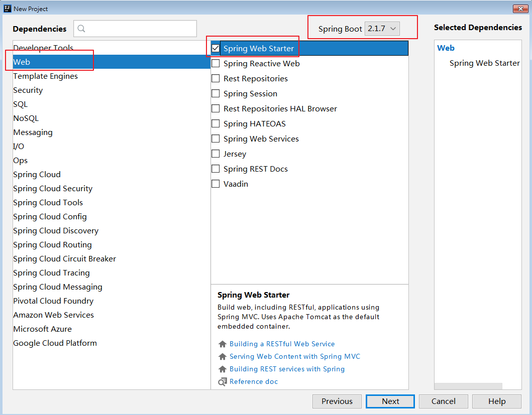This screenshot has width=532, height=415.
Task: Click Web group in Selected Dependencies
Action: [x=446, y=48]
